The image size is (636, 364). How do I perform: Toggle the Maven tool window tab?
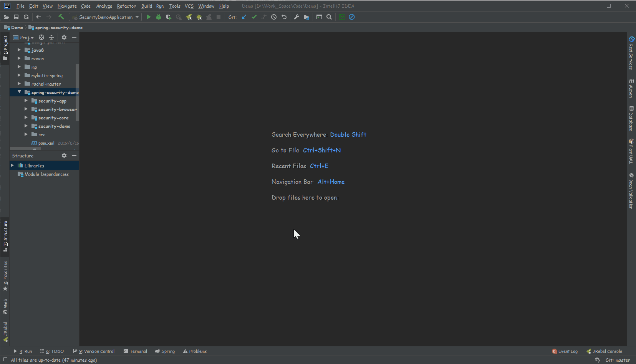(x=631, y=88)
